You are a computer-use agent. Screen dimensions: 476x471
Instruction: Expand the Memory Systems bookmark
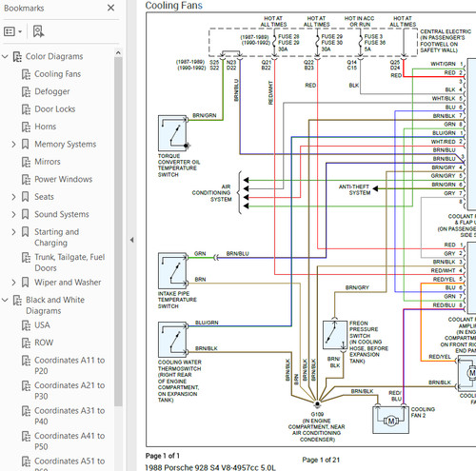pyautogui.click(x=13, y=145)
